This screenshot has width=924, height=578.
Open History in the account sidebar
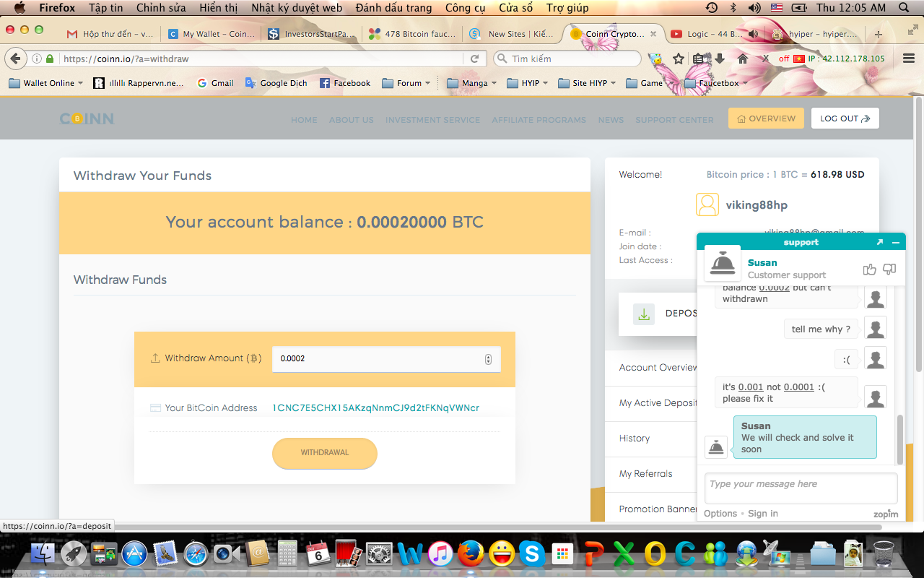[x=635, y=439]
